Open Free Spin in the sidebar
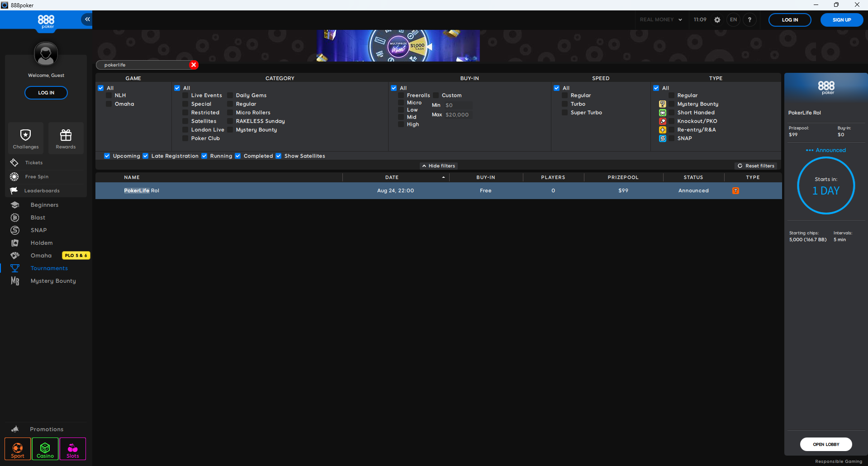The image size is (868, 466). tap(37, 176)
